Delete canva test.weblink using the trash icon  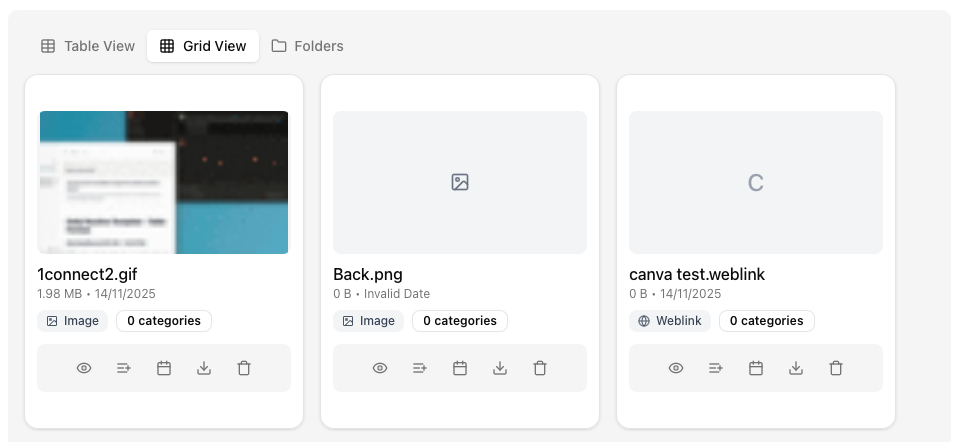pyautogui.click(x=836, y=368)
